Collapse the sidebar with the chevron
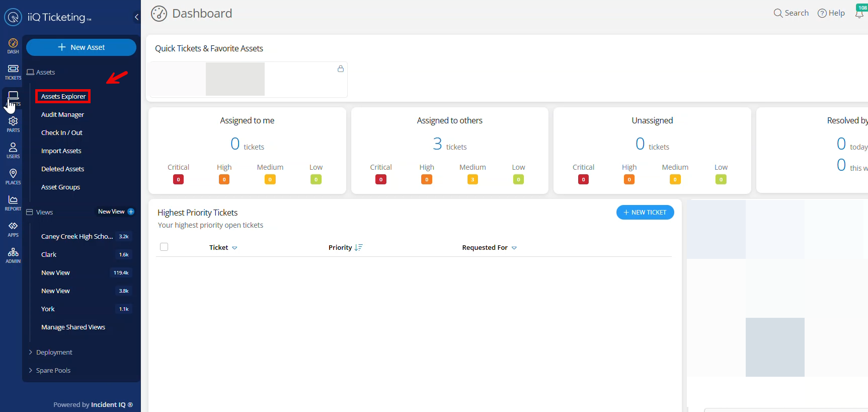868x412 pixels. 136,17
